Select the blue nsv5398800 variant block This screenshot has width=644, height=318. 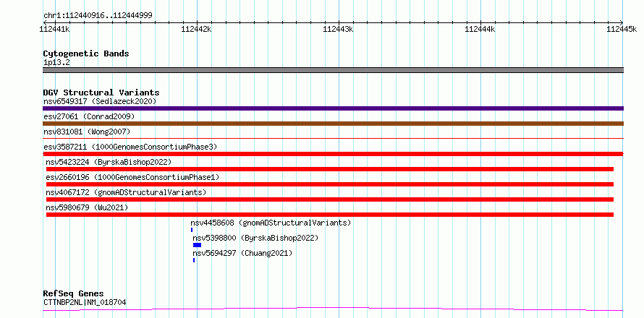click(x=197, y=245)
